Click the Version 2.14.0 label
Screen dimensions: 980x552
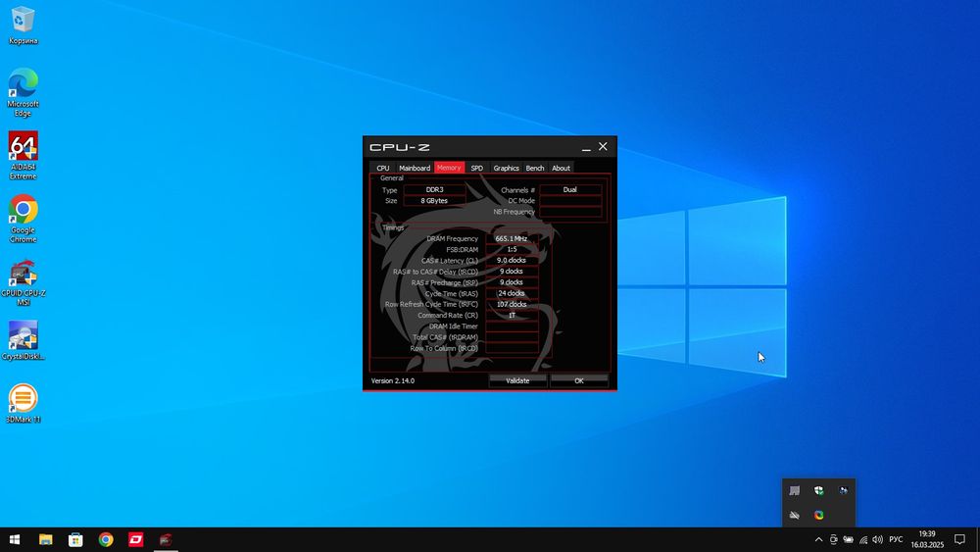[x=393, y=380]
